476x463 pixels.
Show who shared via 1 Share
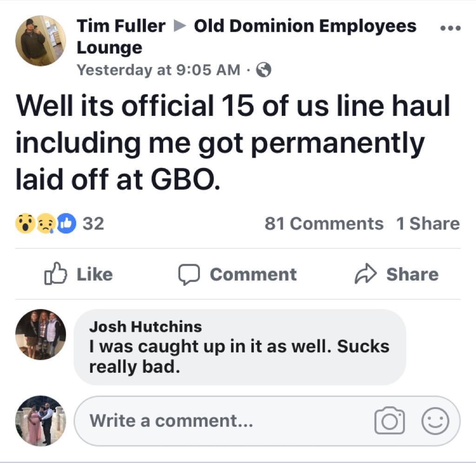click(428, 224)
